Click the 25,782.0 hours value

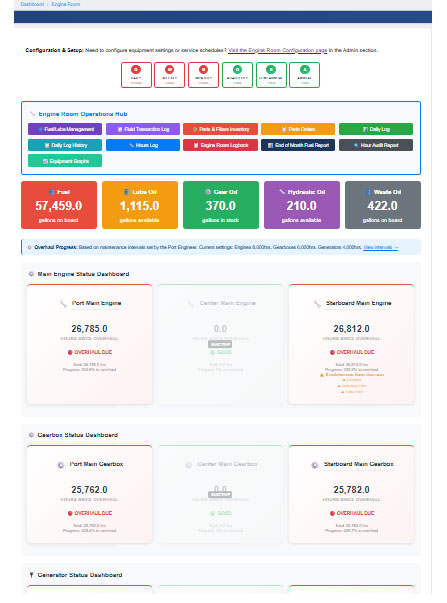click(351, 490)
